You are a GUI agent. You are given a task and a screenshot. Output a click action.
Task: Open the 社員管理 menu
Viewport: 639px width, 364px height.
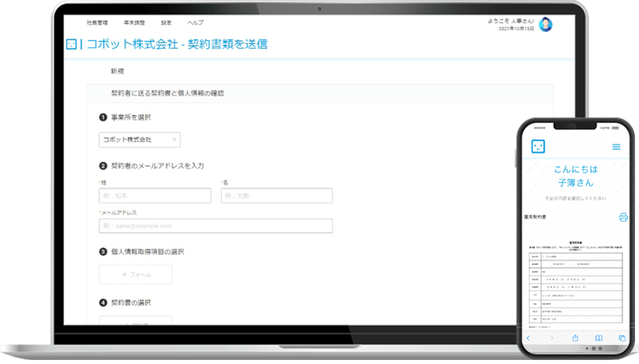[x=97, y=23]
